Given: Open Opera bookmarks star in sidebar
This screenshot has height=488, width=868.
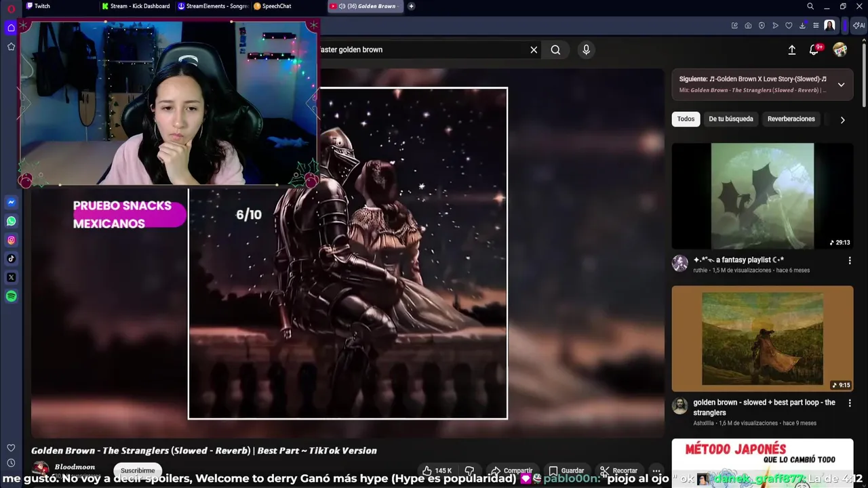Looking at the screenshot, I should click(x=11, y=47).
